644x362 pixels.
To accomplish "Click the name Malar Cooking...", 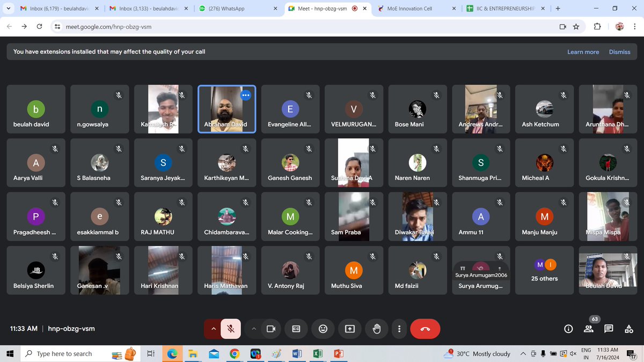I will (290, 232).
